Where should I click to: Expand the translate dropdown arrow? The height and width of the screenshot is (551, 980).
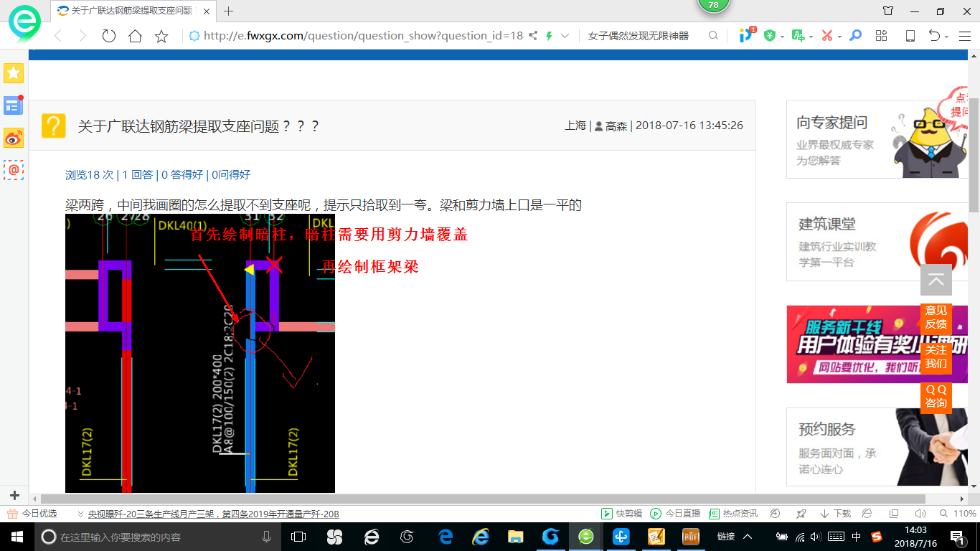pyautogui.click(x=811, y=37)
